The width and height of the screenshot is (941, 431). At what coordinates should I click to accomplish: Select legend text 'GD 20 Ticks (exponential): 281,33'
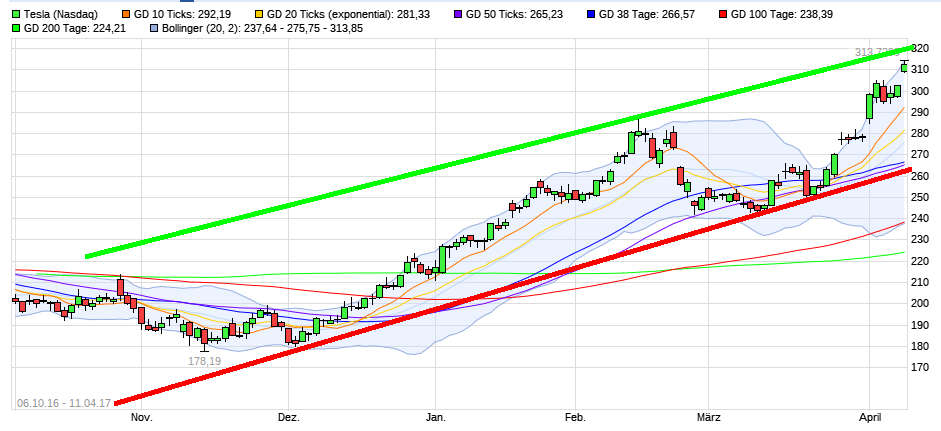point(348,14)
